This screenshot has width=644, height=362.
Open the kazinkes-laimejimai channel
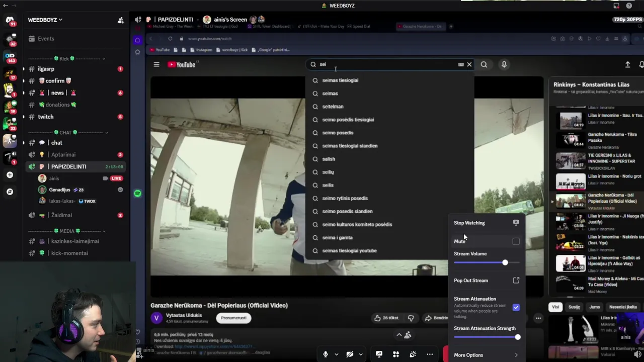point(76,241)
